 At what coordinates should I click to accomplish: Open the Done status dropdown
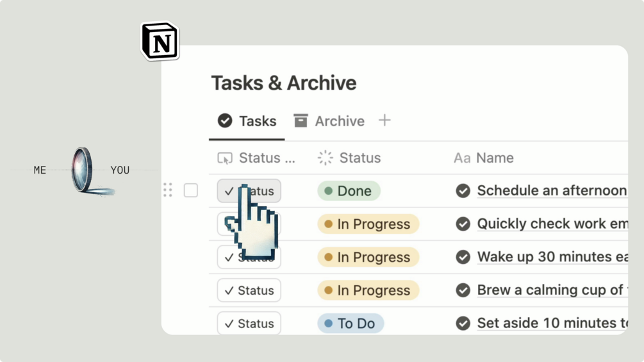[349, 191]
